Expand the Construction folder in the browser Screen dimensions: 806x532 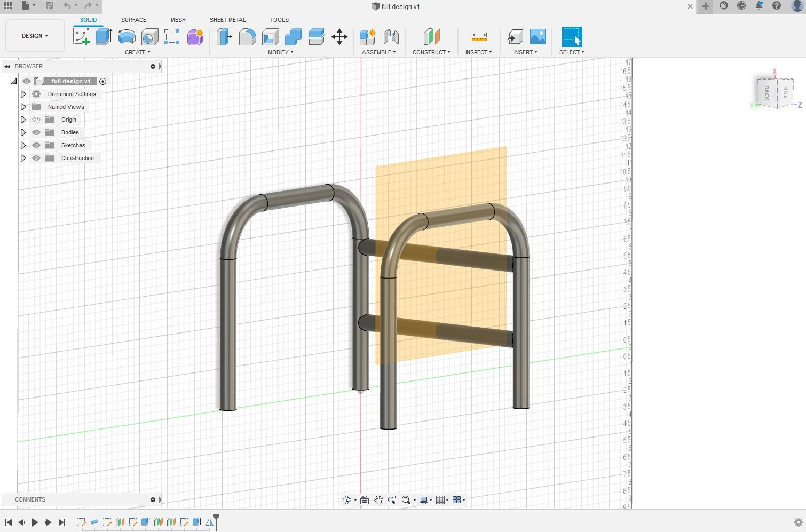23,158
